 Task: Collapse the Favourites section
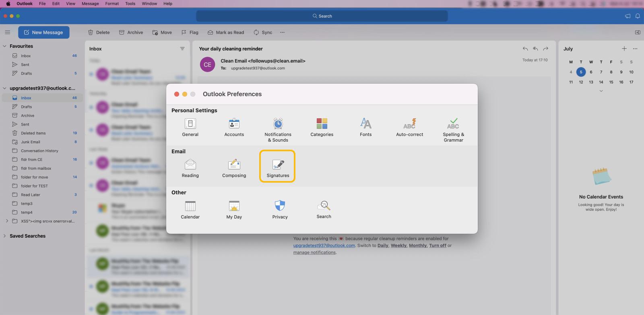coord(5,46)
